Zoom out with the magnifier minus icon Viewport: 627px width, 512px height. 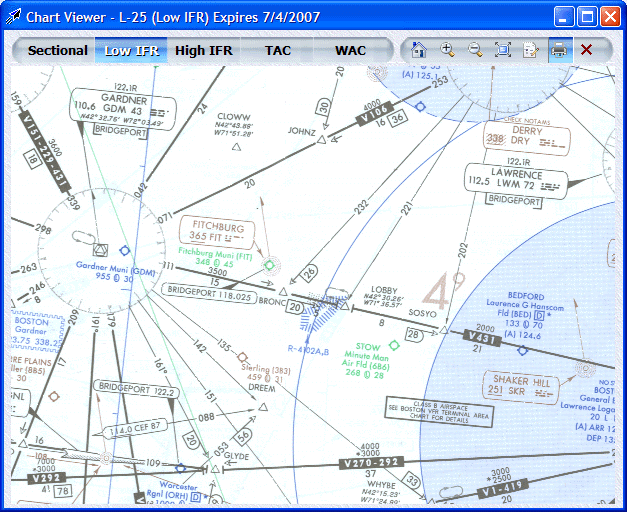click(475, 50)
